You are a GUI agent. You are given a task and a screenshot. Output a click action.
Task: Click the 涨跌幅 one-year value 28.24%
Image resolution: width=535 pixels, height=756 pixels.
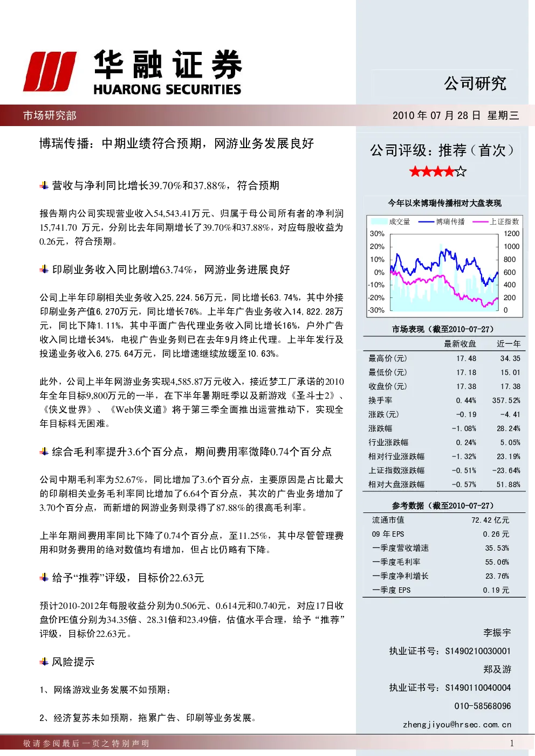(x=509, y=428)
